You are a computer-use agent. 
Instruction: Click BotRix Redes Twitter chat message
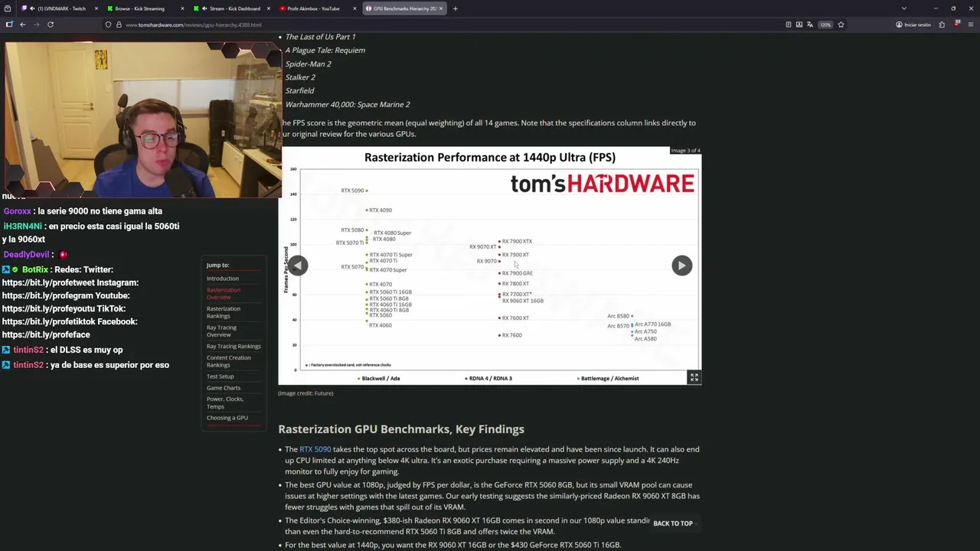[70, 302]
